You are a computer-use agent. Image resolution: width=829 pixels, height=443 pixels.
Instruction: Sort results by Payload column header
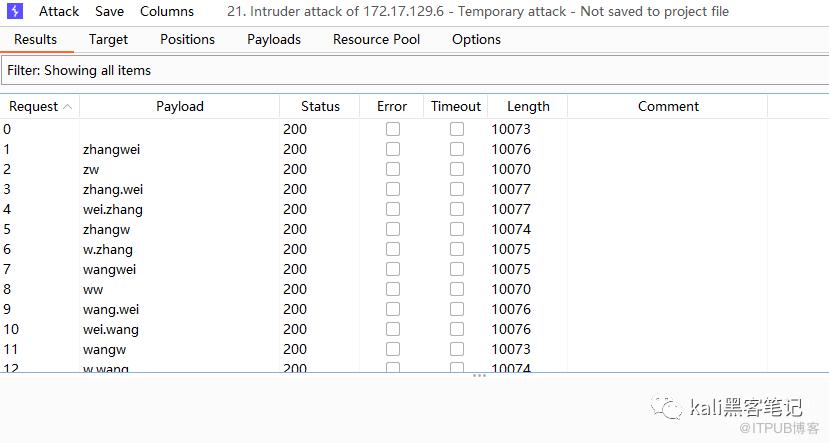pos(180,107)
